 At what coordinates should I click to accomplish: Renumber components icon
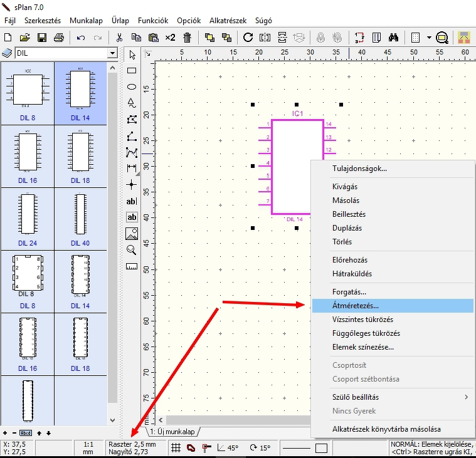(x=359, y=38)
